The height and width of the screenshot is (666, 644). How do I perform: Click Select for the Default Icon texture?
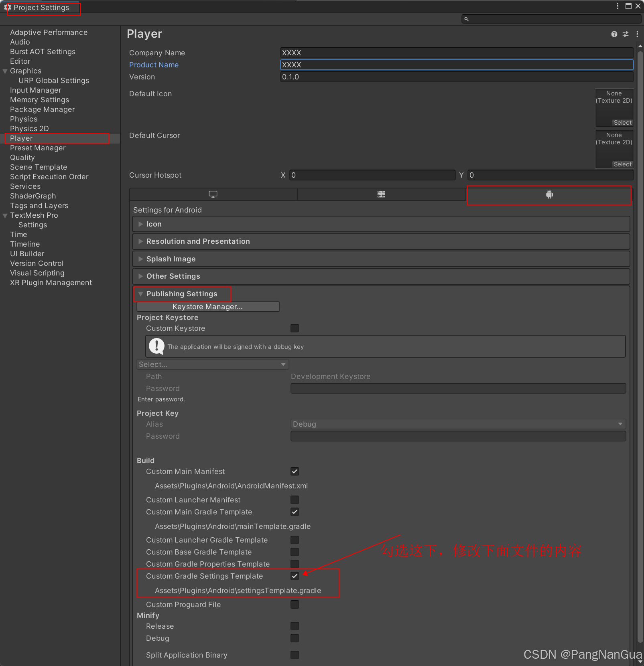click(x=622, y=122)
